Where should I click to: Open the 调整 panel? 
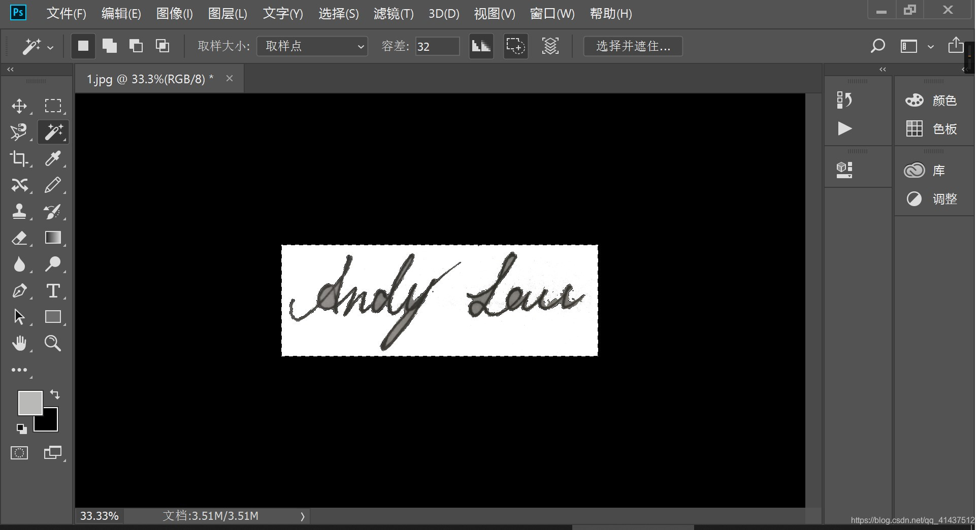click(931, 199)
